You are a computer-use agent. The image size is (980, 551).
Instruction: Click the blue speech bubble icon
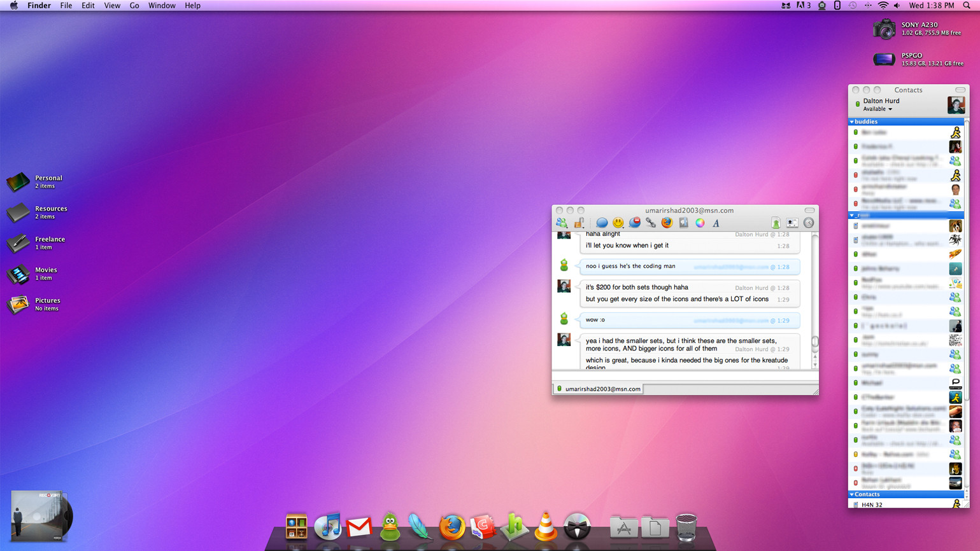602,223
